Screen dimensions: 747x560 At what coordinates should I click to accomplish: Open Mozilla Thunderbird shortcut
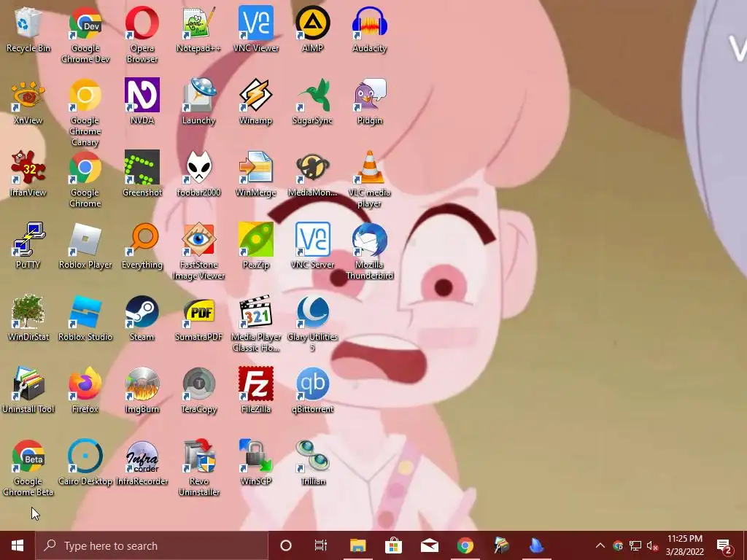369,251
